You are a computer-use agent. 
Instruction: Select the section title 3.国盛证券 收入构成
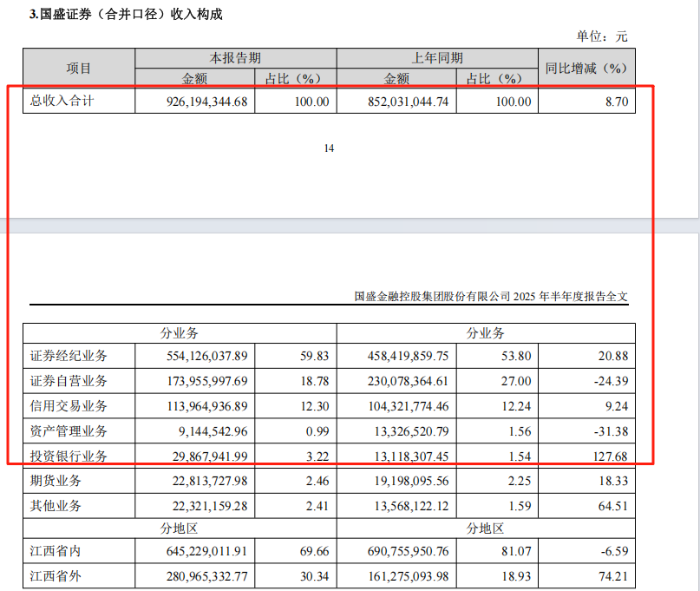tap(120, 14)
